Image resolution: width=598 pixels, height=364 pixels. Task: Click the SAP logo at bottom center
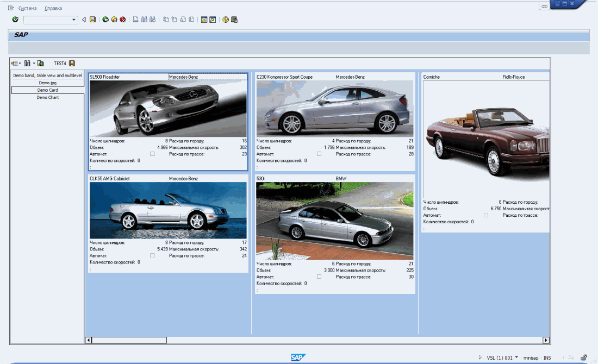[298, 357]
